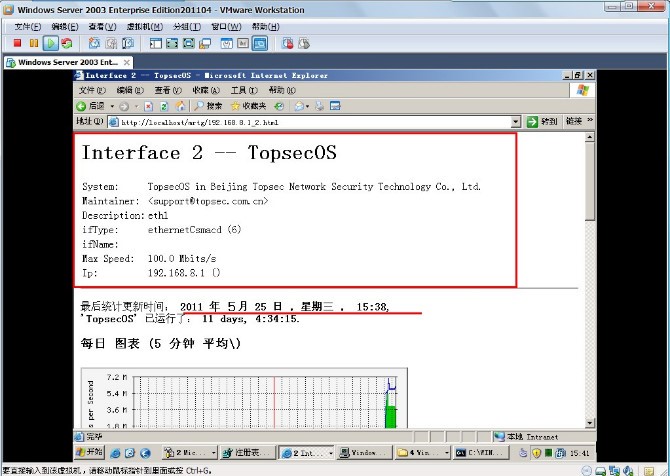Click the IE Refresh icon
The width and height of the screenshot is (670, 476).
[x=163, y=105]
